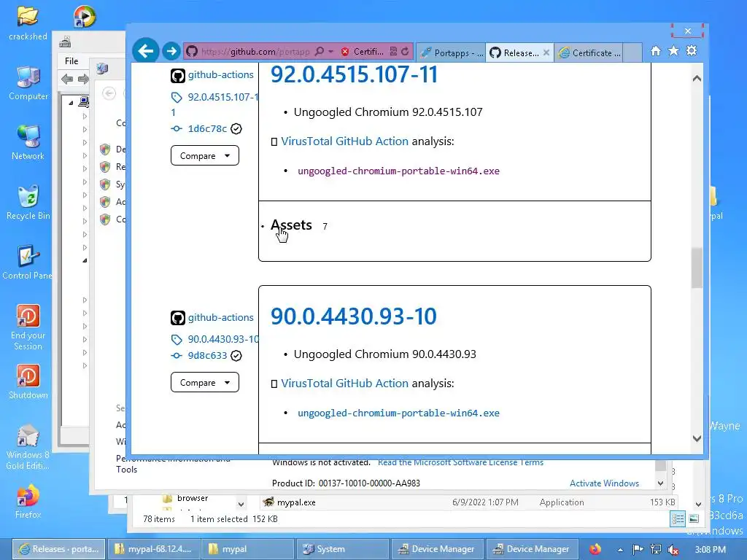The width and height of the screenshot is (747, 560).
Task: Select media player desktop icon
Action: [x=85, y=17]
